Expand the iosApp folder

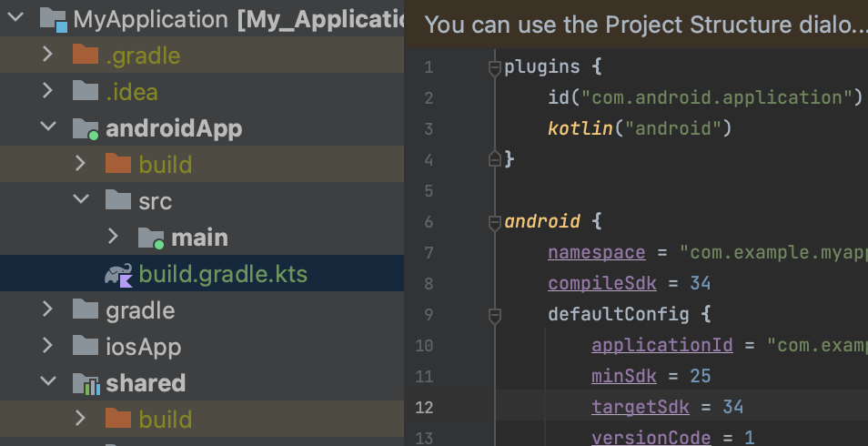[47, 345]
